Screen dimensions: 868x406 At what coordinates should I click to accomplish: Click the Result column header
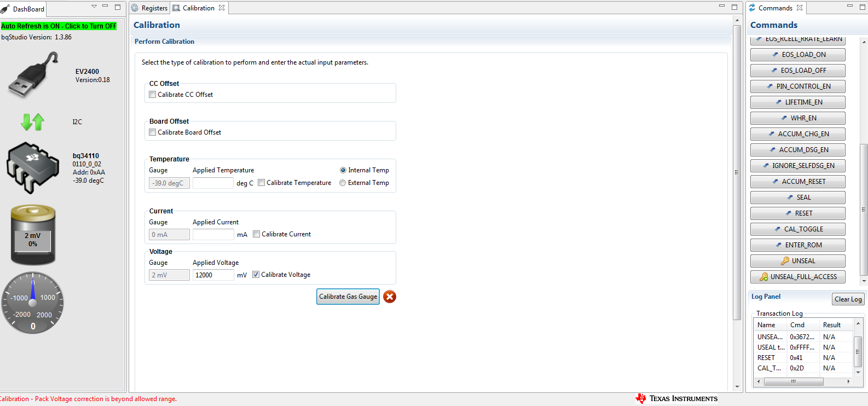tap(836, 325)
